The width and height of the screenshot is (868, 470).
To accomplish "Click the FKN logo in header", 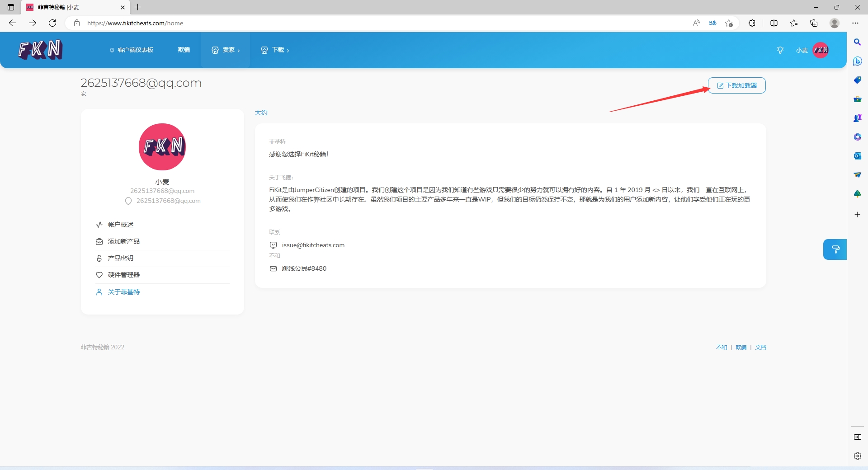I will [x=40, y=50].
